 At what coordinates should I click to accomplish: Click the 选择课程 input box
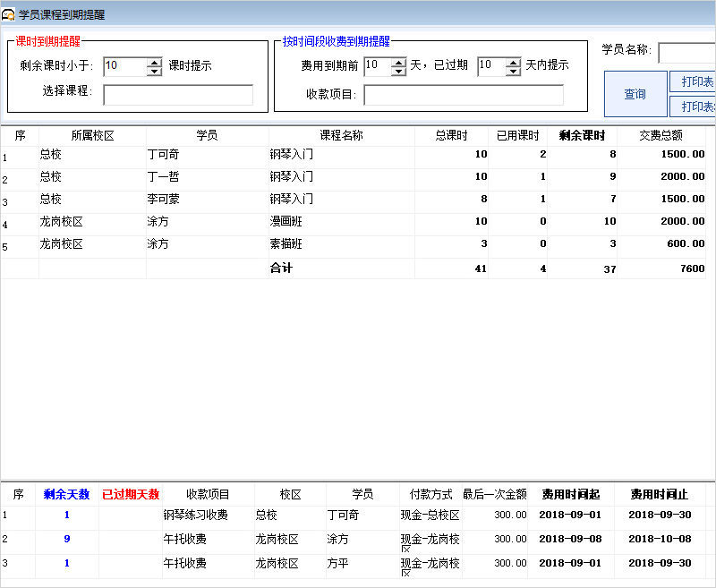[178, 95]
